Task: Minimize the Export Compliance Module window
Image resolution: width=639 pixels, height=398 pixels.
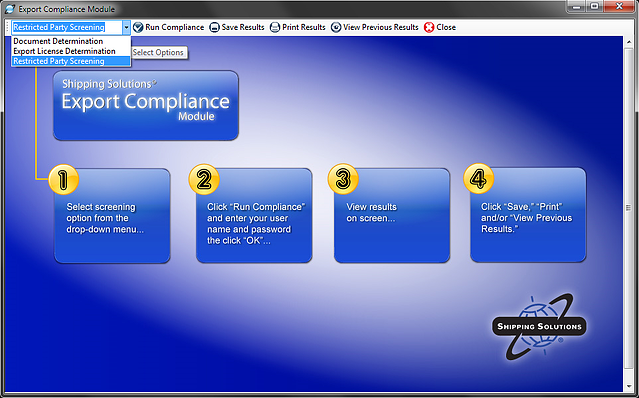Action: tap(576, 6)
